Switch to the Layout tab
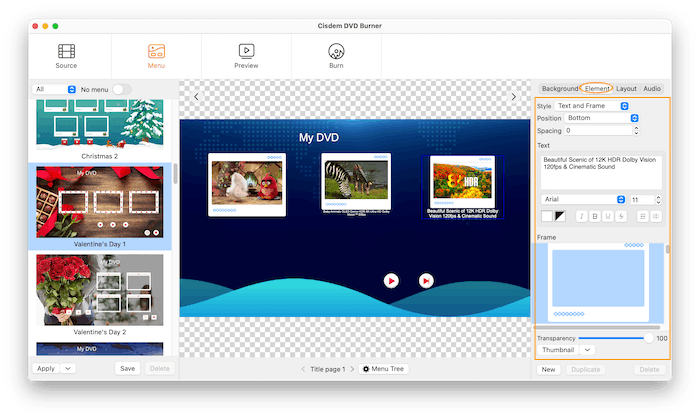Screen dimensions: 700x418 [626, 89]
